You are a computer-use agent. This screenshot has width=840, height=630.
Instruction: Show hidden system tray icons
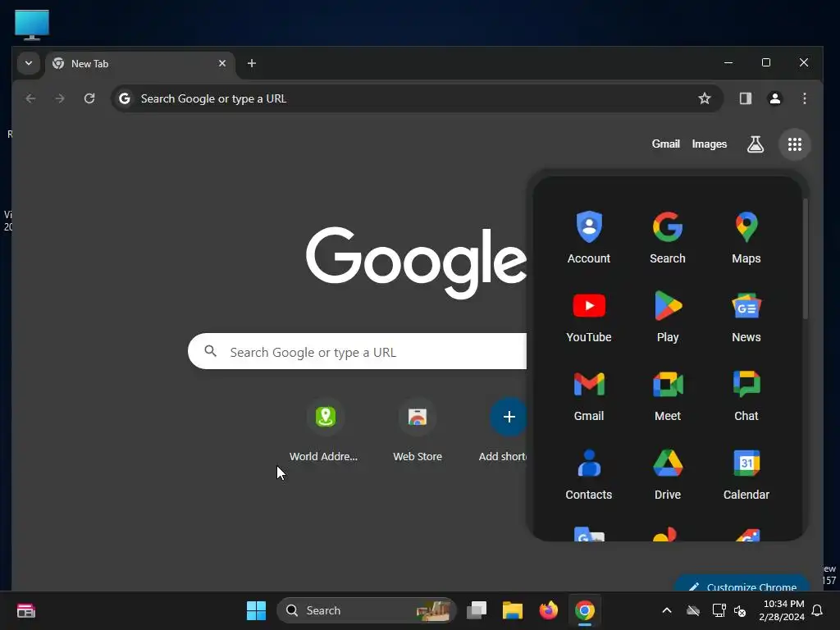666,610
